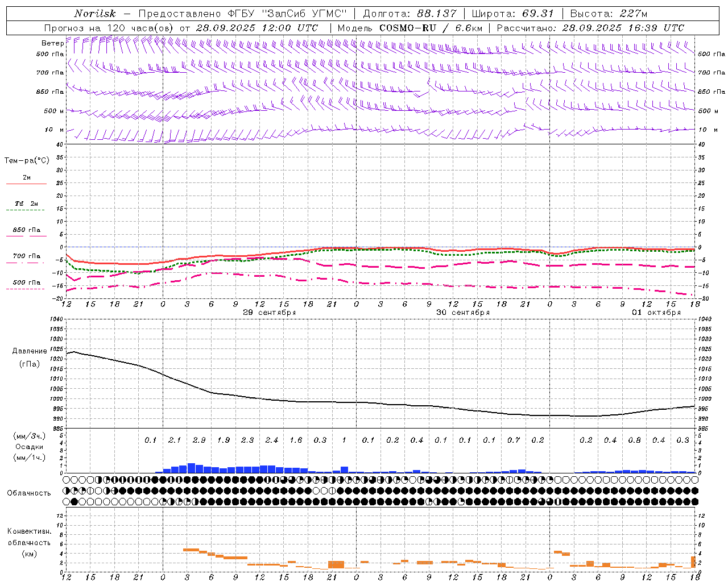This screenshot has width=728, height=582.
Task: Click the "500 м" wind level label on left
Action: coord(54,111)
